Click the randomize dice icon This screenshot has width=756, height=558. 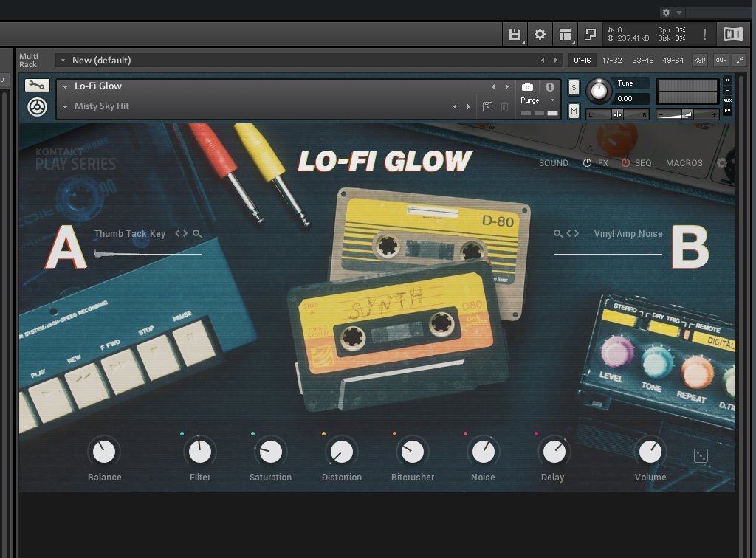701,456
